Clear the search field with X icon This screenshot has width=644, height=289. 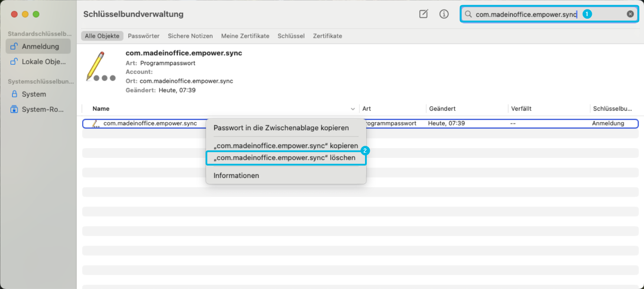(630, 14)
